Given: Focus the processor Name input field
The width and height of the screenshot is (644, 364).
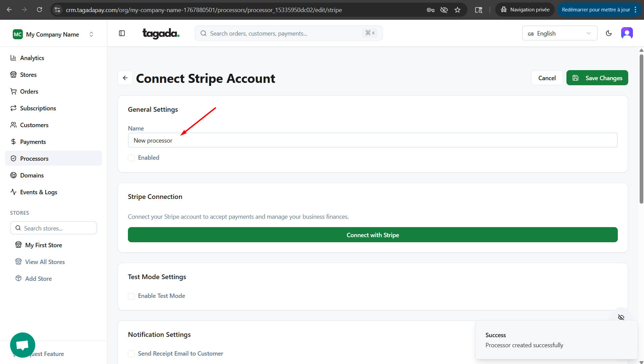Looking at the screenshot, I should pos(372,140).
